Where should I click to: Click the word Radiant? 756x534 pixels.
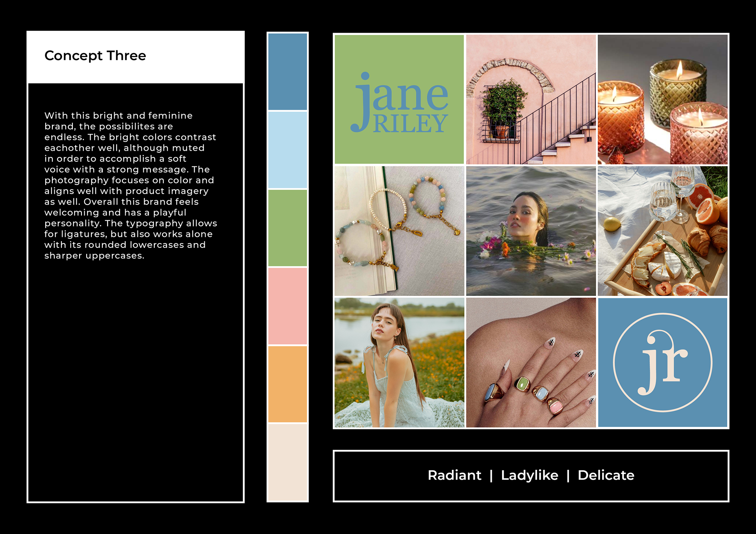coord(454,475)
